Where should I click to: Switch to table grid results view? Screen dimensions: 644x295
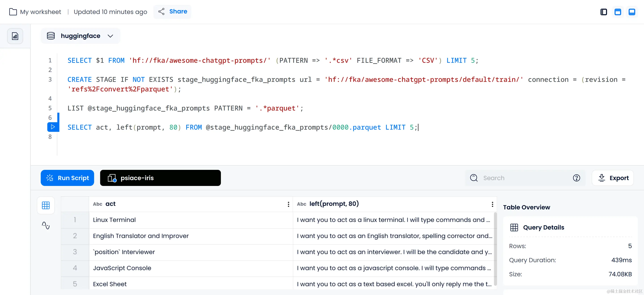pyautogui.click(x=46, y=205)
